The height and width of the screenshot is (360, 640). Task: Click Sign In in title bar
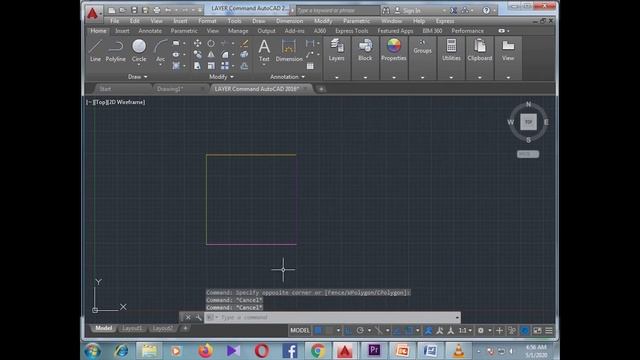point(412,10)
